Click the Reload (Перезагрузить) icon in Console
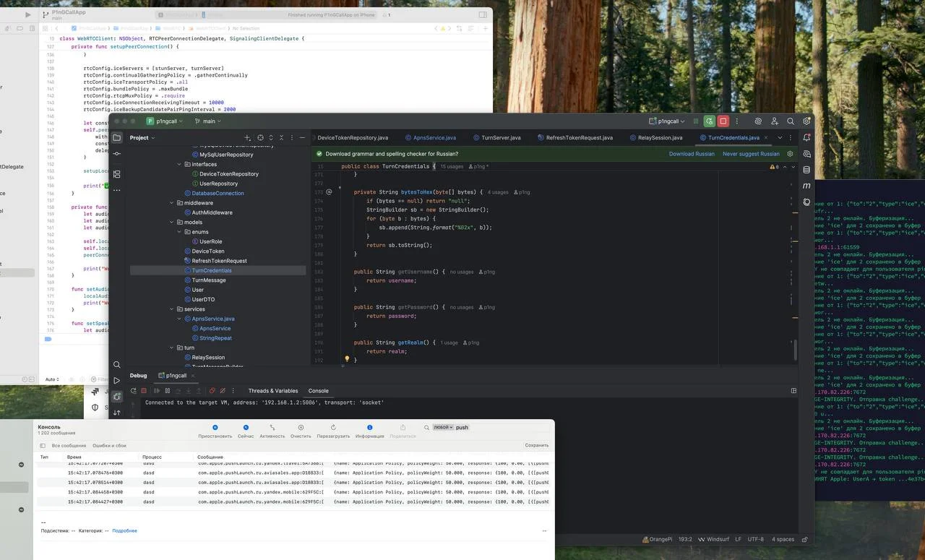Image resolution: width=925 pixels, height=560 pixels. tap(333, 428)
